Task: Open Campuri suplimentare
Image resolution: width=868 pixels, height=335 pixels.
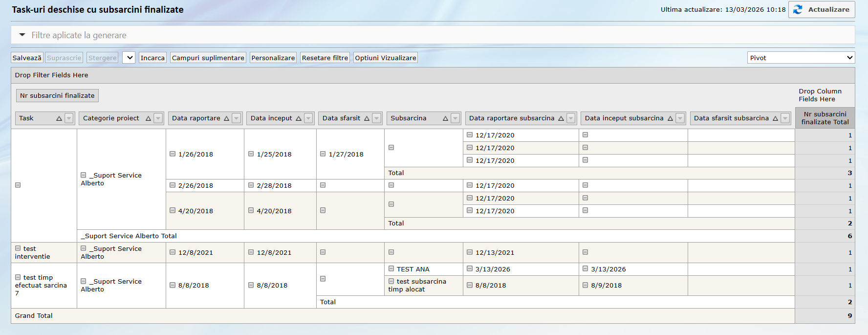Action: point(208,58)
